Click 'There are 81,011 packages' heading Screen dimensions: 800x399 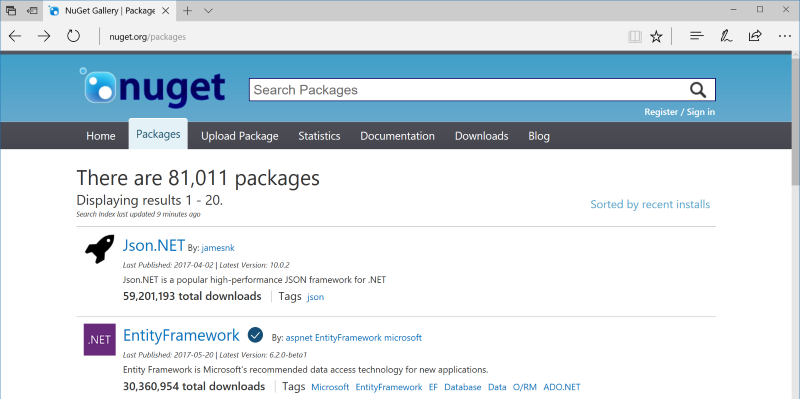click(x=198, y=178)
